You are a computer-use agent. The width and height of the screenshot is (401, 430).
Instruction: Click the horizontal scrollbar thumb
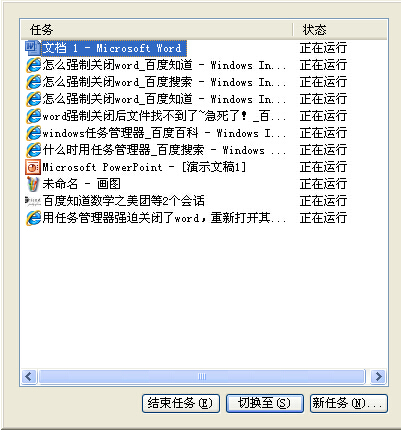click(202, 377)
